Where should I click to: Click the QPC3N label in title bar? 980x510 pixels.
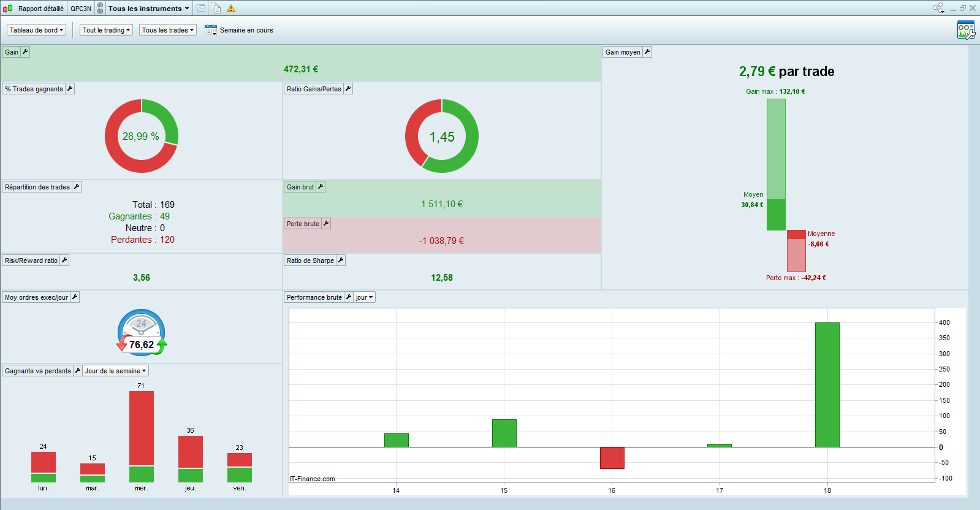click(80, 9)
